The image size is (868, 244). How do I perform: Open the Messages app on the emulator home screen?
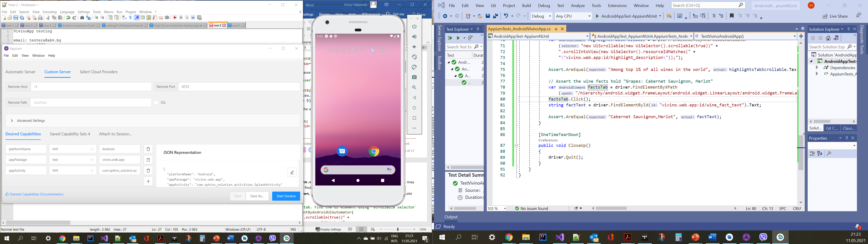coord(342,151)
